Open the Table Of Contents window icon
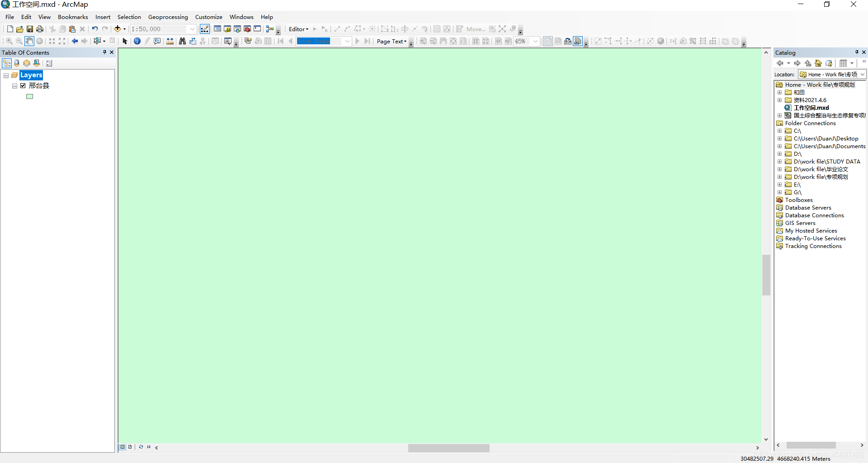The image size is (868, 463). pos(217,29)
